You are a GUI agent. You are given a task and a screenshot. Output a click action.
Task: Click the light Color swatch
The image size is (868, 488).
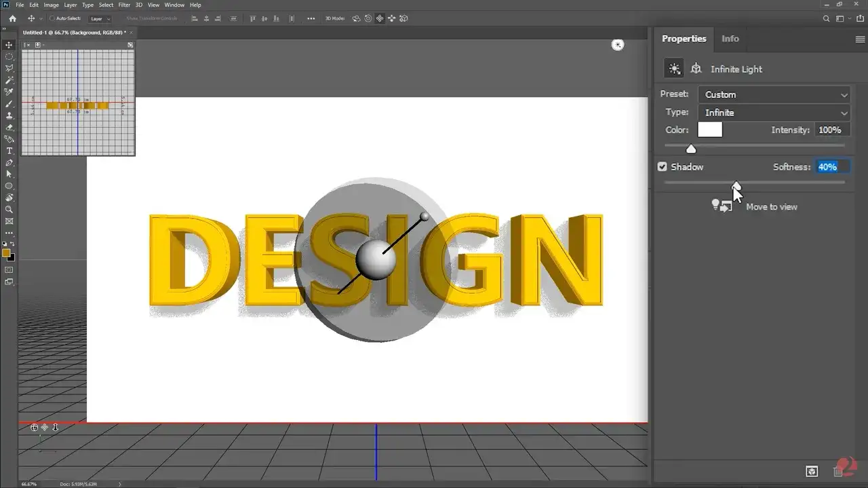709,130
